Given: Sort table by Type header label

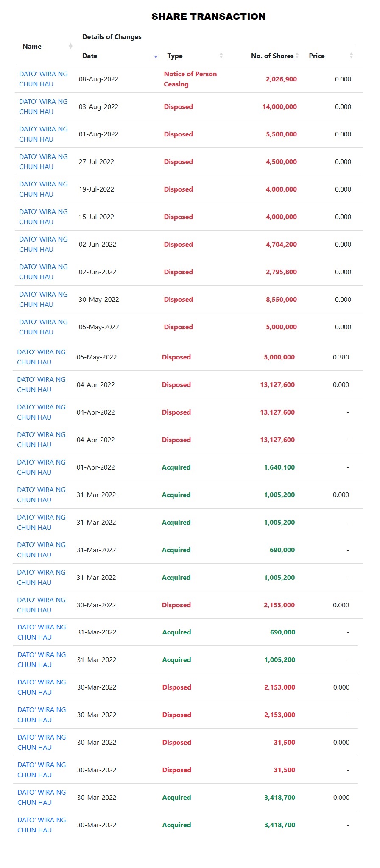Looking at the screenshot, I should pos(175,56).
